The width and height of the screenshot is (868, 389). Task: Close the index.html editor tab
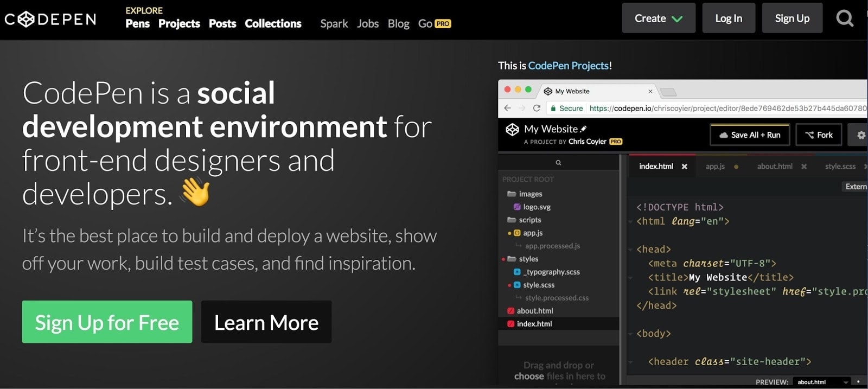click(x=685, y=167)
